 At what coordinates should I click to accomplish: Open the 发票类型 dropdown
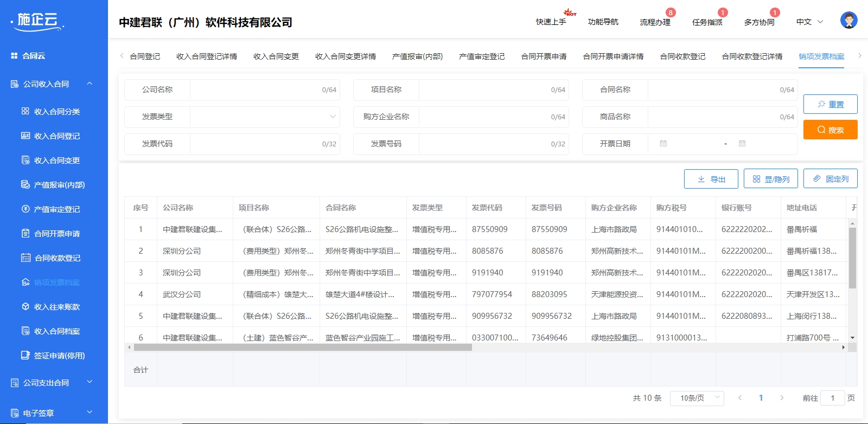click(x=265, y=117)
